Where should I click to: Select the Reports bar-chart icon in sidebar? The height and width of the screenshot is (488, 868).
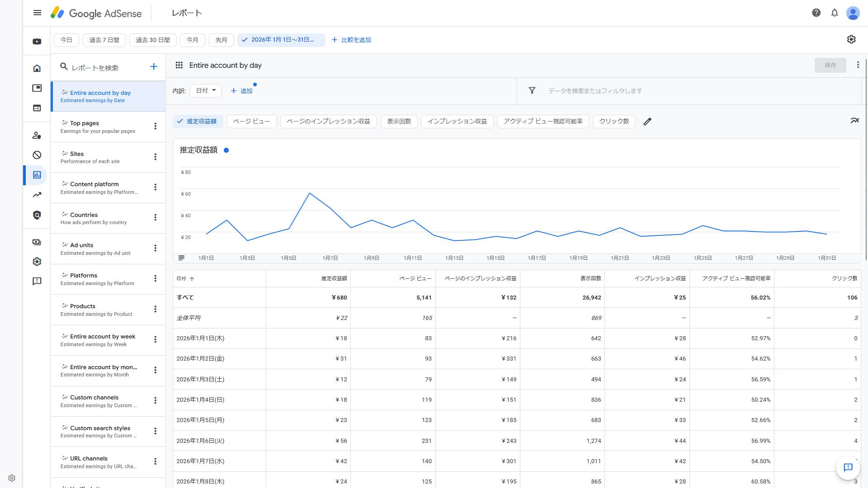[x=37, y=175]
